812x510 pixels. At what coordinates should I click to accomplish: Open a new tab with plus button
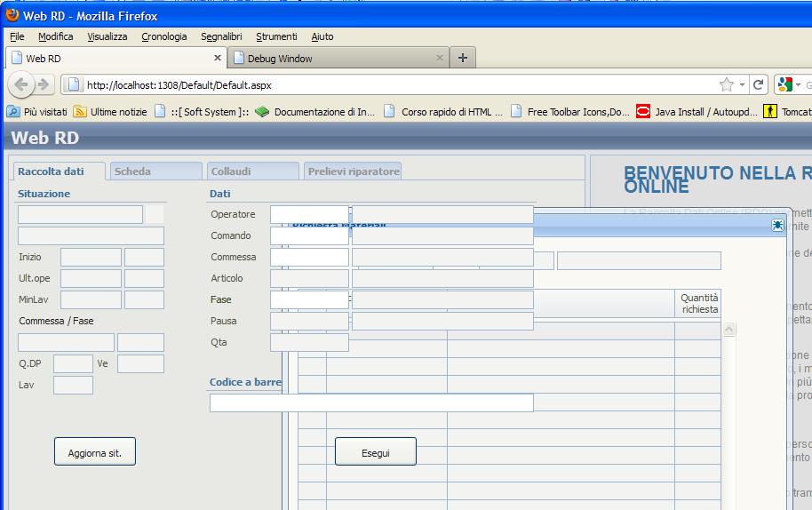(x=463, y=58)
